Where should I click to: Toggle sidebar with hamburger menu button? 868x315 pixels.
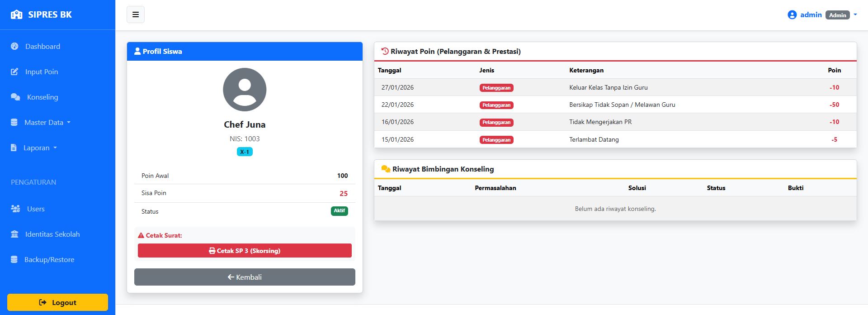pos(135,14)
